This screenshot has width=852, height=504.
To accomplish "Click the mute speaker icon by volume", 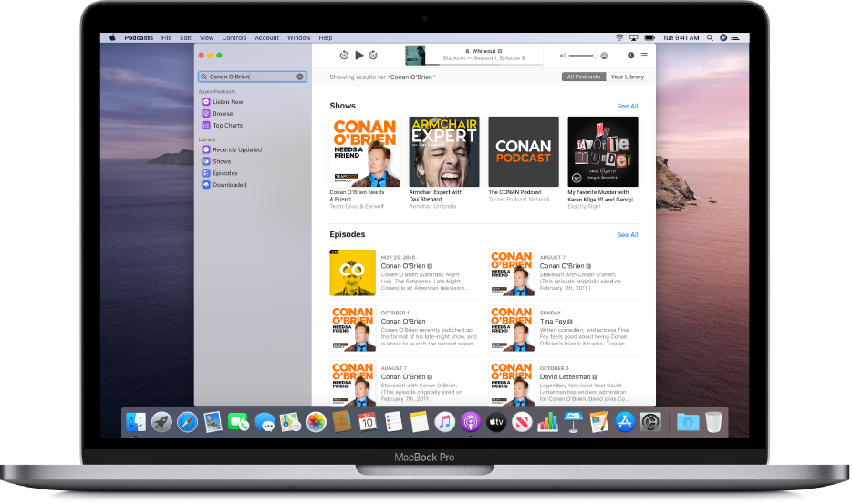I will point(563,56).
